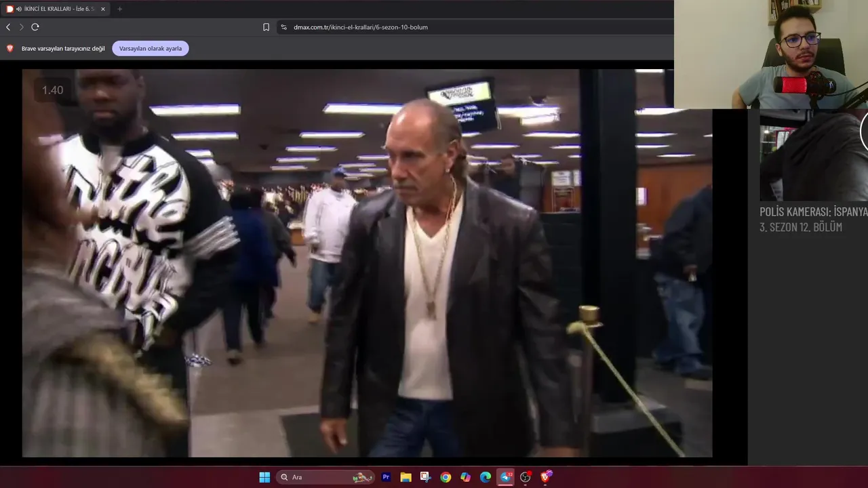Open Telegram from the taskbar
Screen dimensions: 868x488
tap(506, 477)
